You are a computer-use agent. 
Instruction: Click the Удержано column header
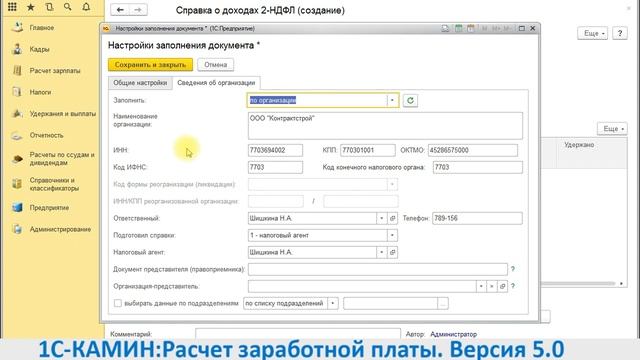pyautogui.click(x=579, y=145)
